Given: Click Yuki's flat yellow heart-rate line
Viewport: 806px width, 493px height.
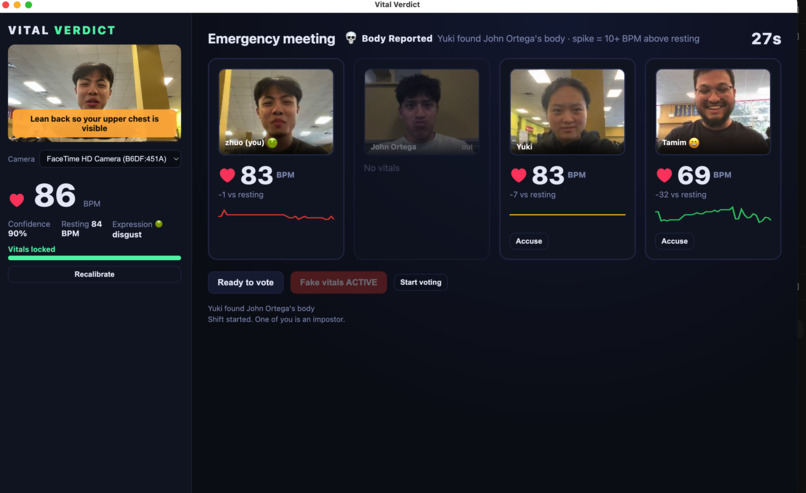Looking at the screenshot, I should [567, 214].
